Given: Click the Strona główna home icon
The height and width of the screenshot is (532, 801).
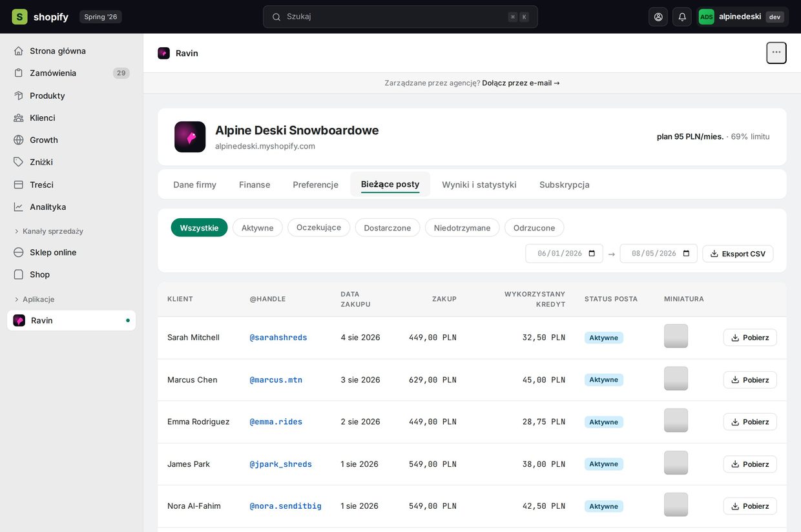Looking at the screenshot, I should click(19, 51).
